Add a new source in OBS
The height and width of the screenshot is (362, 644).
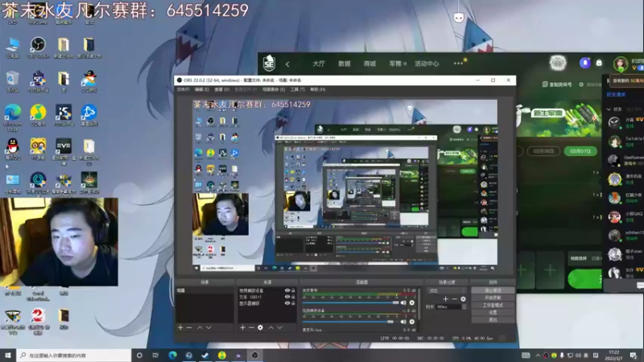242,327
